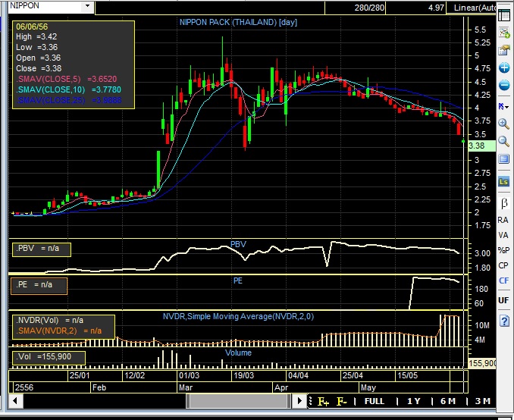Screen dimensions: 514x420
Task: Click the Feb month label
Action: coord(99,387)
